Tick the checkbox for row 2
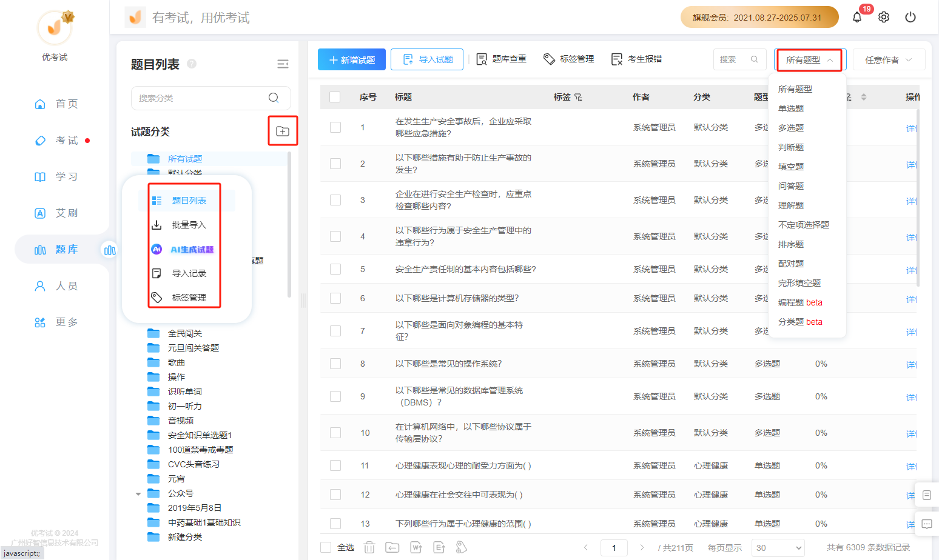This screenshot has height=560, width=939. tap(335, 164)
